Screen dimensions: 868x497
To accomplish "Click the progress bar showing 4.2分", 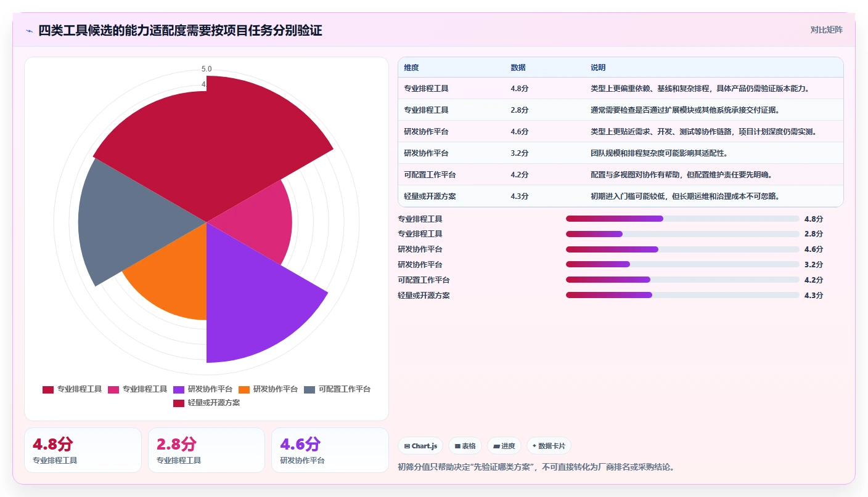I will point(682,280).
